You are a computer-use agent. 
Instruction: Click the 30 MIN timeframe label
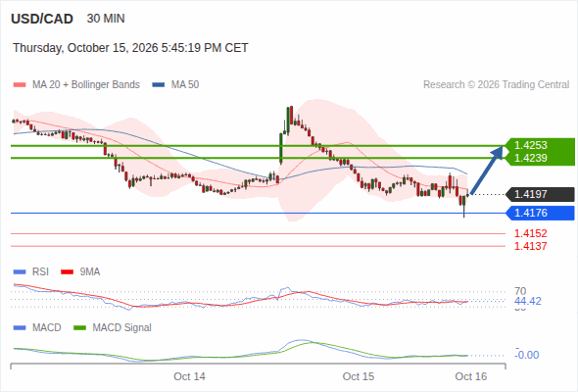(106, 19)
